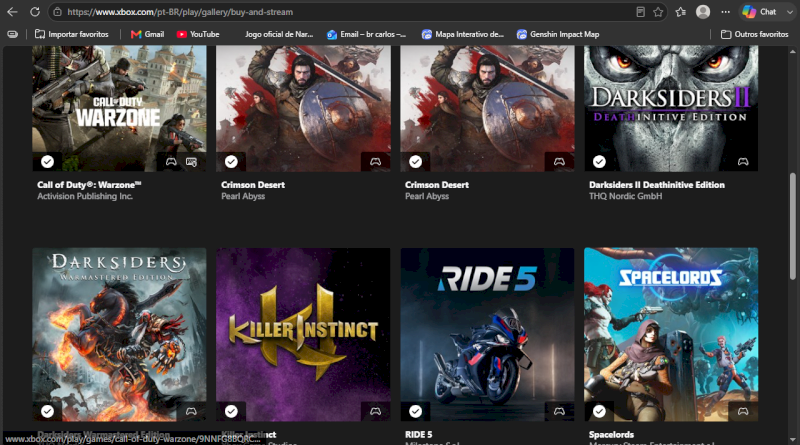Open the Darksiders Warmastered Edition cover art
This screenshot has height=445, width=800.
[119, 334]
